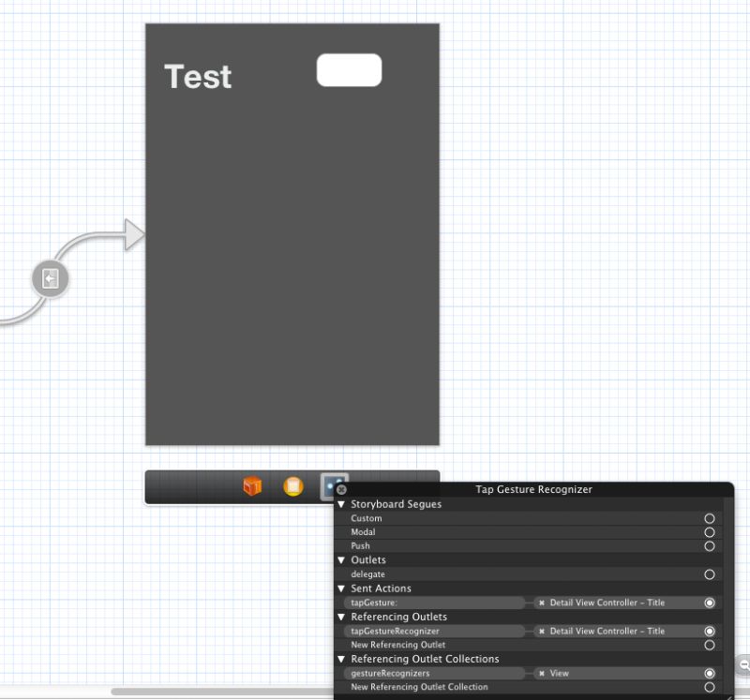
Task: Select the connection circle next to Modal segue
Action: point(711,532)
